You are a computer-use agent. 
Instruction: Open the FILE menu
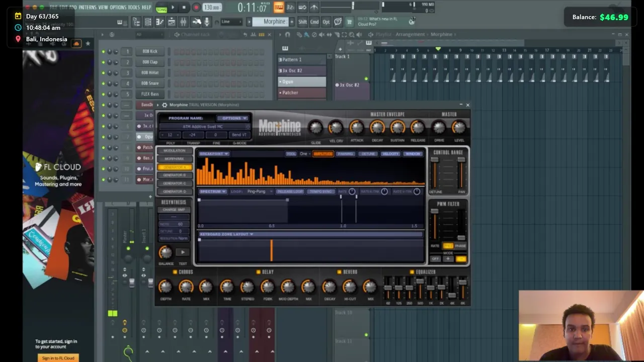click(53, 8)
